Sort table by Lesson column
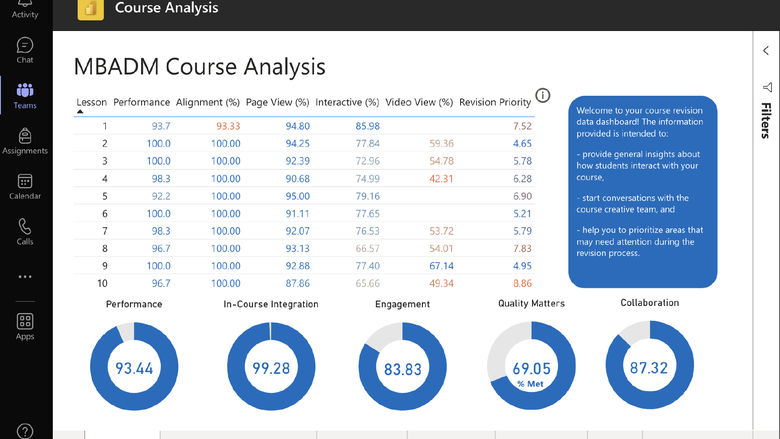780x439 pixels. (x=92, y=102)
